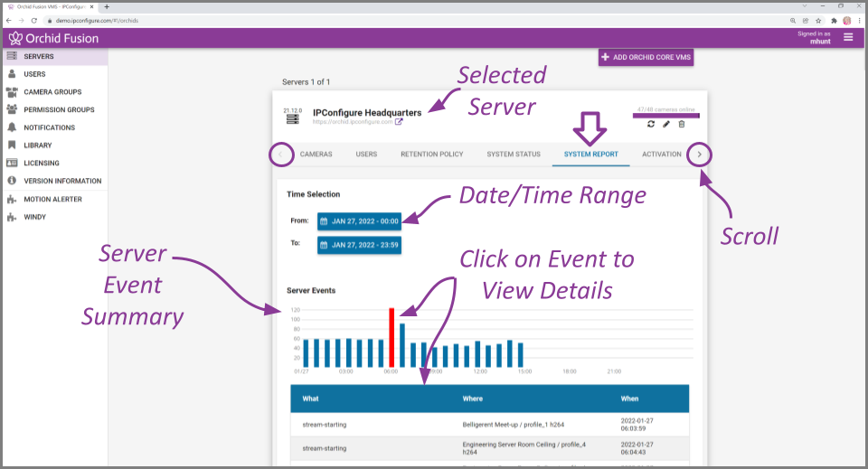Click Add Orchid Core VMS button

(646, 57)
